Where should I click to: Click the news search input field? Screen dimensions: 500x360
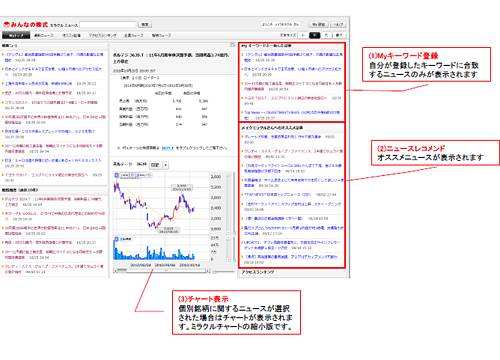coord(108,25)
